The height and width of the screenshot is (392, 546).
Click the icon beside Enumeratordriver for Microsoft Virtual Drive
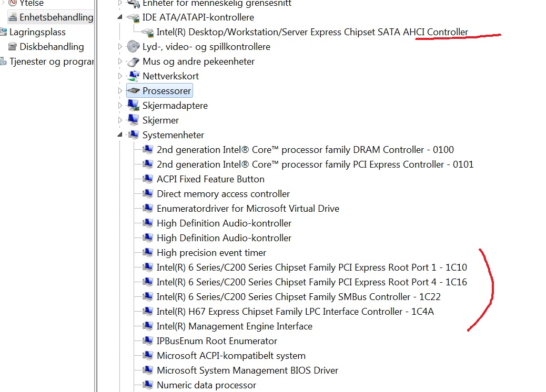[148, 208]
